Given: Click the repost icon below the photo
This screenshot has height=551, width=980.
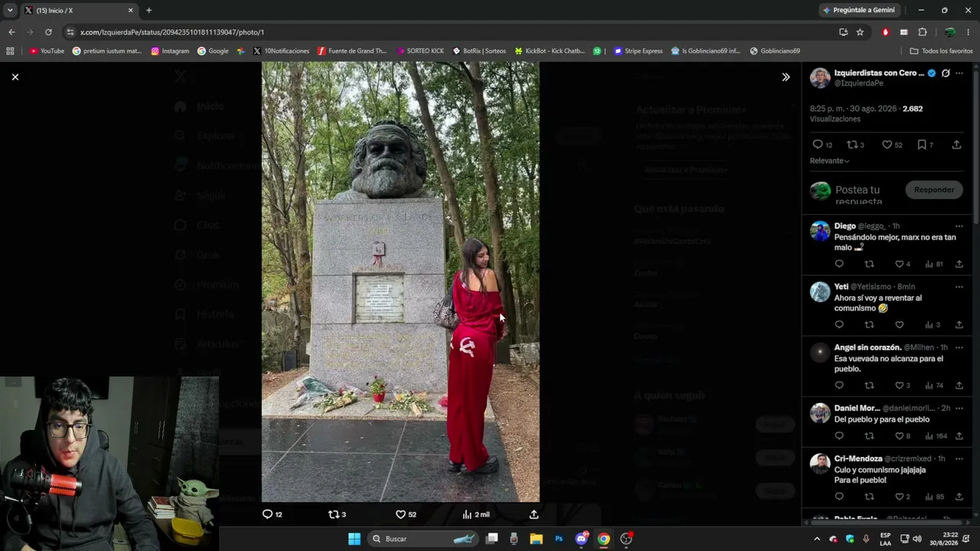Looking at the screenshot, I should point(333,514).
